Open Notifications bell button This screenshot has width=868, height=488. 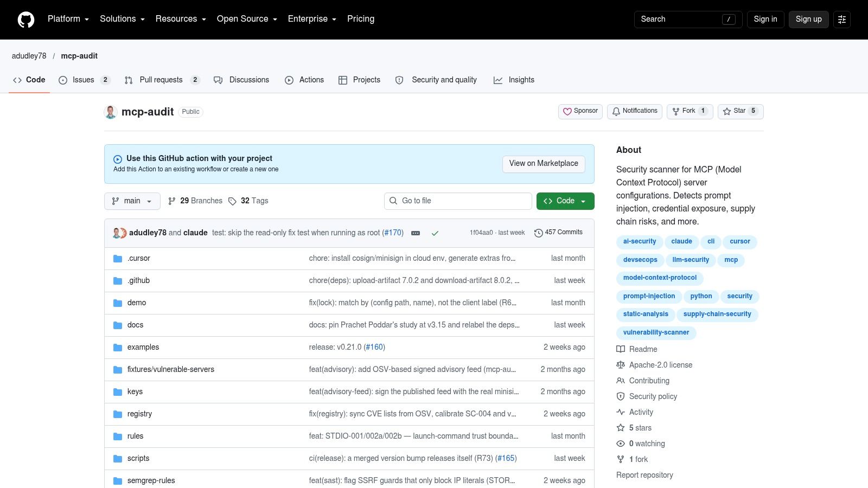[x=635, y=111]
